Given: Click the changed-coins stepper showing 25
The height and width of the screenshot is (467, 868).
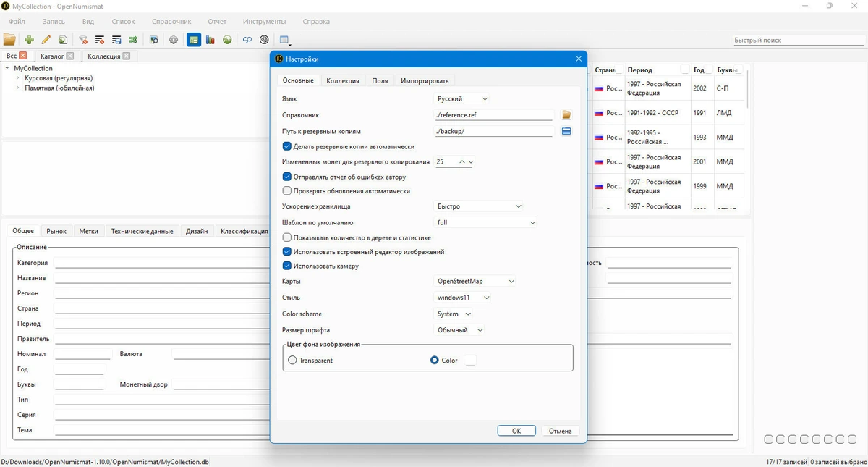Looking at the screenshot, I should tap(455, 161).
